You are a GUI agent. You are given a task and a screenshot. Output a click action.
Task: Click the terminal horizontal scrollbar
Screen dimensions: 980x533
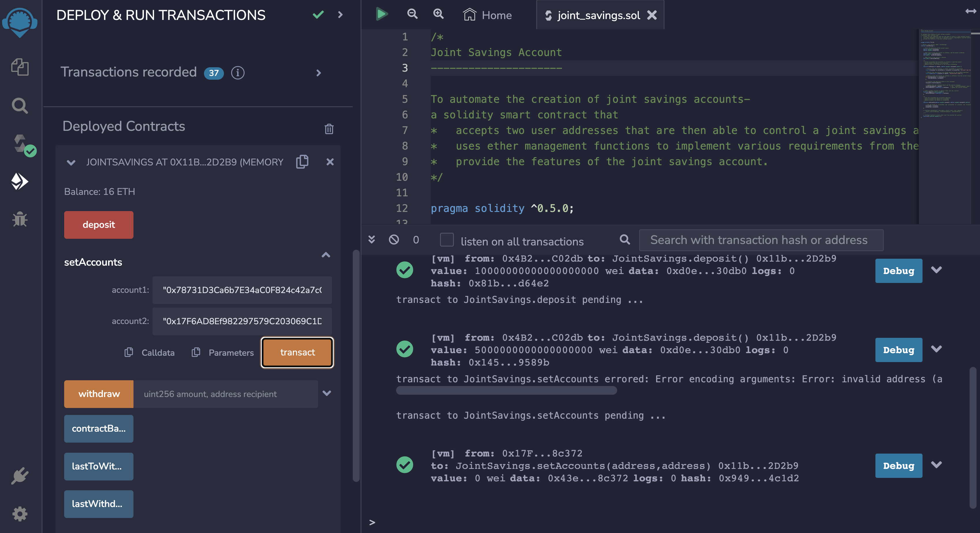tap(506, 390)
